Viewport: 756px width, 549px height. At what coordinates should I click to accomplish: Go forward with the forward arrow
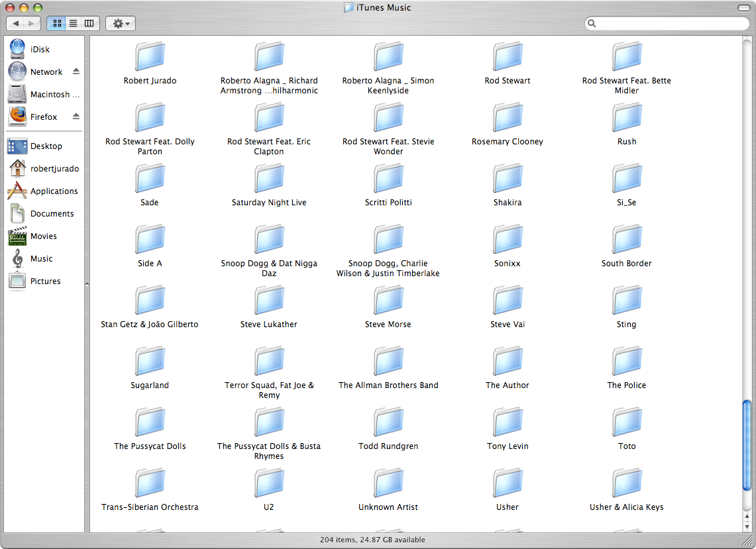tap(32, 23)
